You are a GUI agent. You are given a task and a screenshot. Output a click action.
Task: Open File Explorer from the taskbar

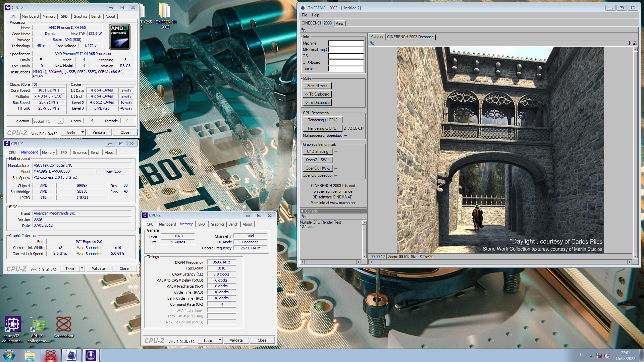(30, 355)
